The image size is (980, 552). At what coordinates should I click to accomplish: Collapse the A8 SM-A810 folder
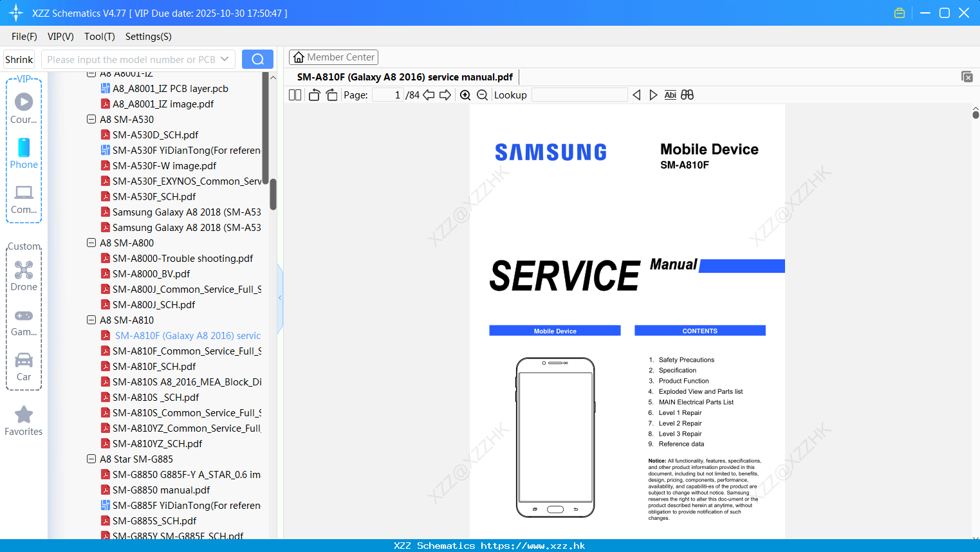[x=91, y=320]
